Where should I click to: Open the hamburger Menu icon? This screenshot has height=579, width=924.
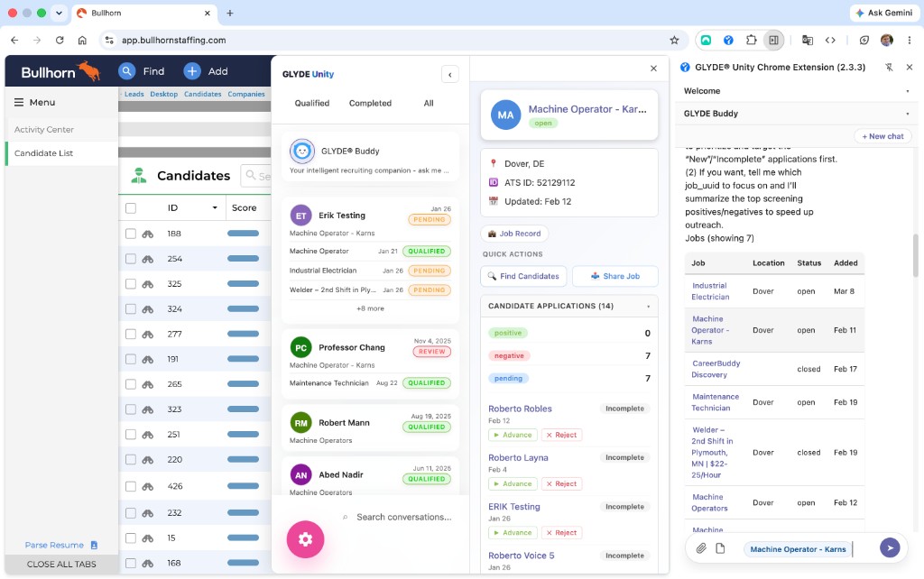click(x=19, y=103)
